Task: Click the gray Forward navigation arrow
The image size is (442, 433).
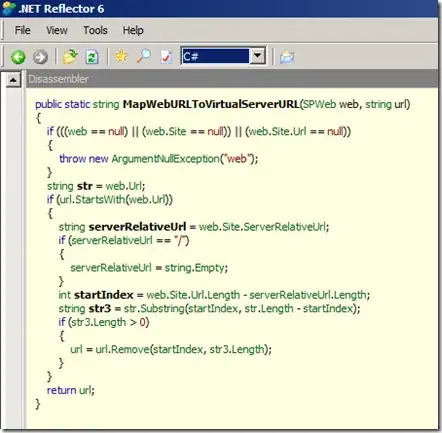Action: [x=40, y=57]
